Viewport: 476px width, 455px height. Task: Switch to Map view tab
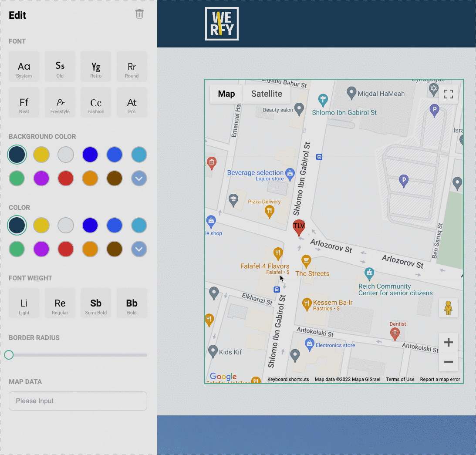click(x=226, y=94)
